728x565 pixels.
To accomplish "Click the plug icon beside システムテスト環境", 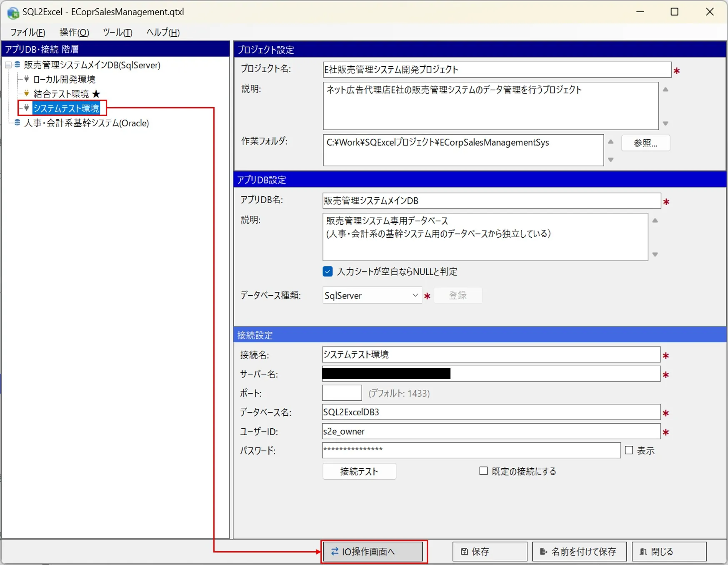I will coord(27,108).
